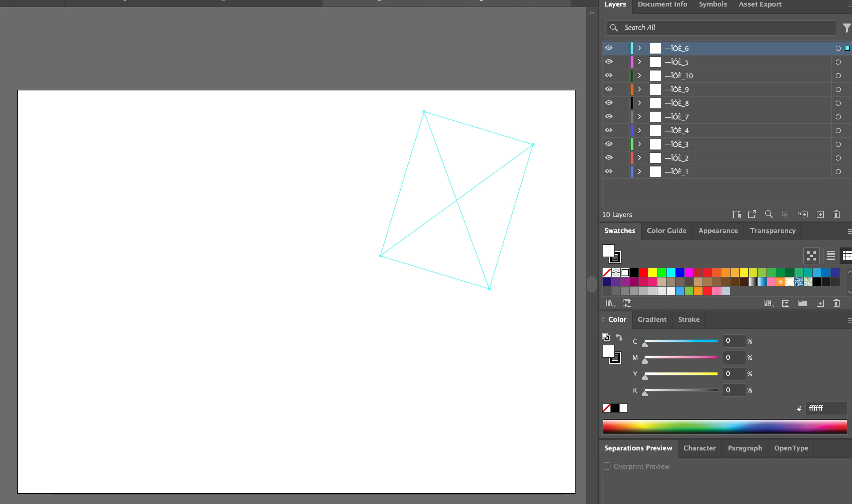The height and width of the screenshot is (504, 852).
Task: Delete the selected layer with the Layers trash icon
Action: [837, 214]
